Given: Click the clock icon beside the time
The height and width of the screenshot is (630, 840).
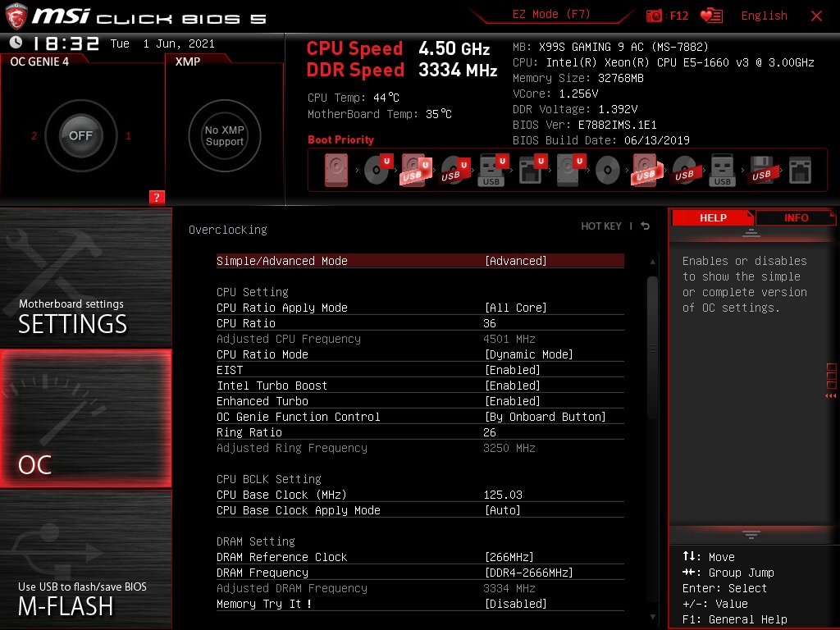Looking at the screenshot, I should pos(16,43).
